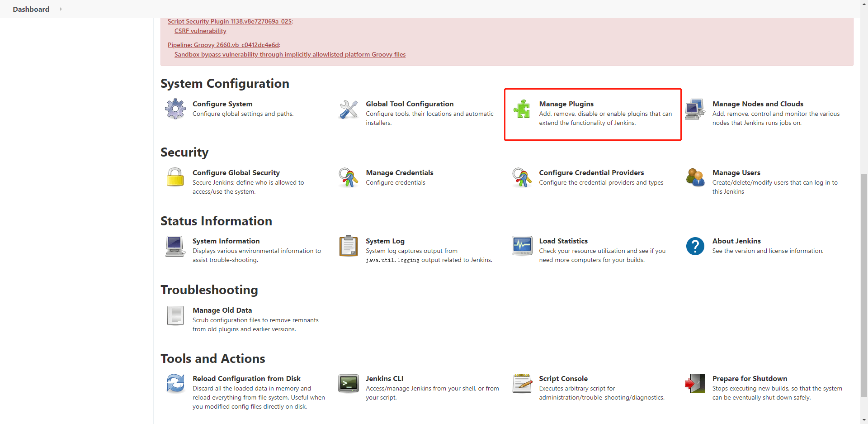Screen dimensions: 868x424
Task: Click the 'System Configuration' section heading
Action: pyautogui.click(x=225, y=84)
